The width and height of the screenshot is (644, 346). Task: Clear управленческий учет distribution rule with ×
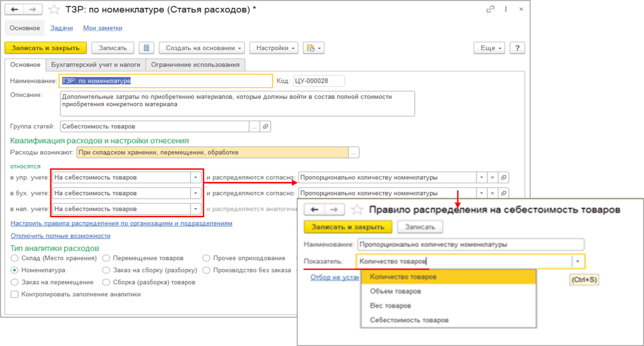[493, 177]
